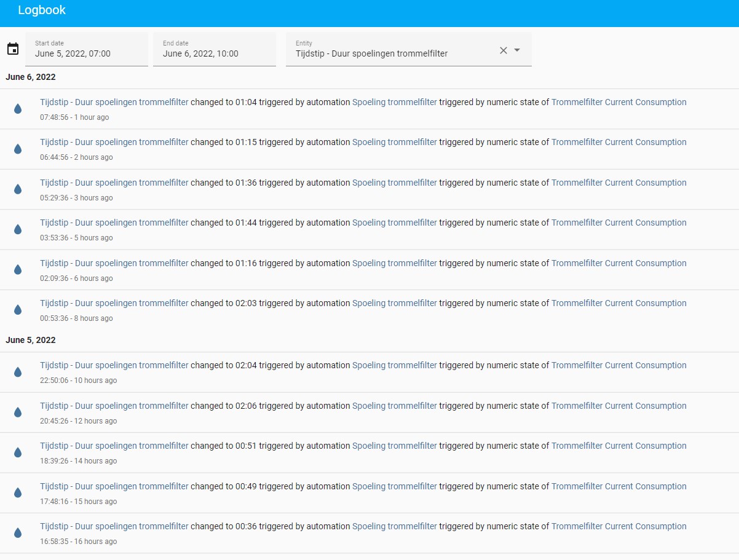Clear the entity filter with the X icon
The width and height of the screenshot is (739, 560).
[503, 50]
